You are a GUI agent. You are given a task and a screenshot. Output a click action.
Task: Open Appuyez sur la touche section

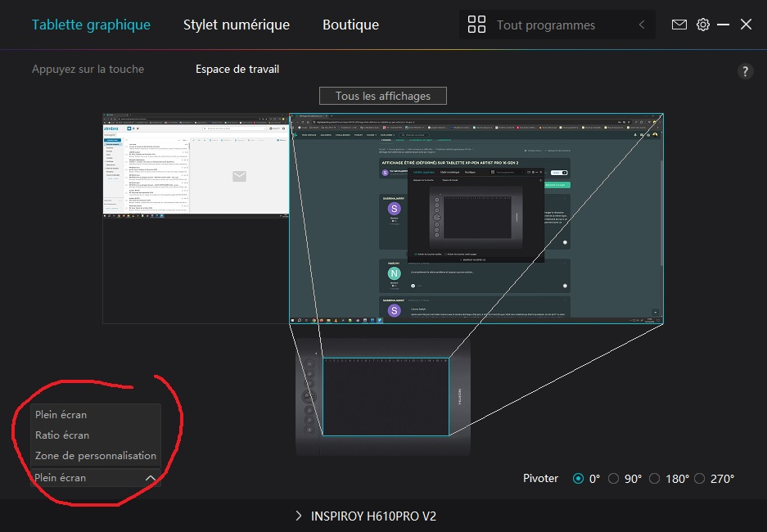[88, 69]
